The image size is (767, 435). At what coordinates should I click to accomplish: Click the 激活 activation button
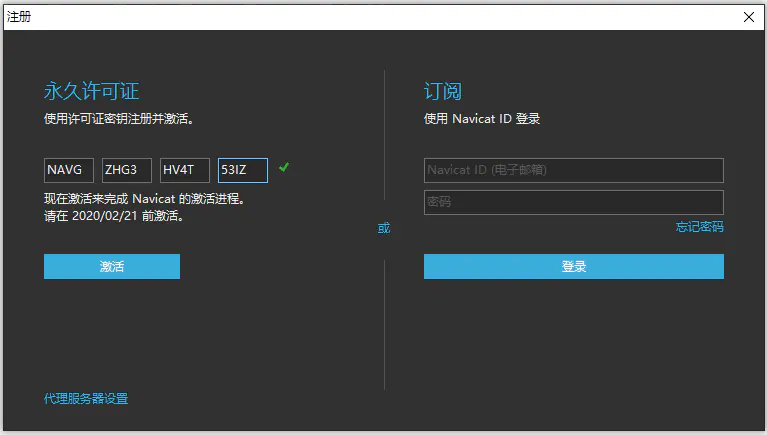112,266
